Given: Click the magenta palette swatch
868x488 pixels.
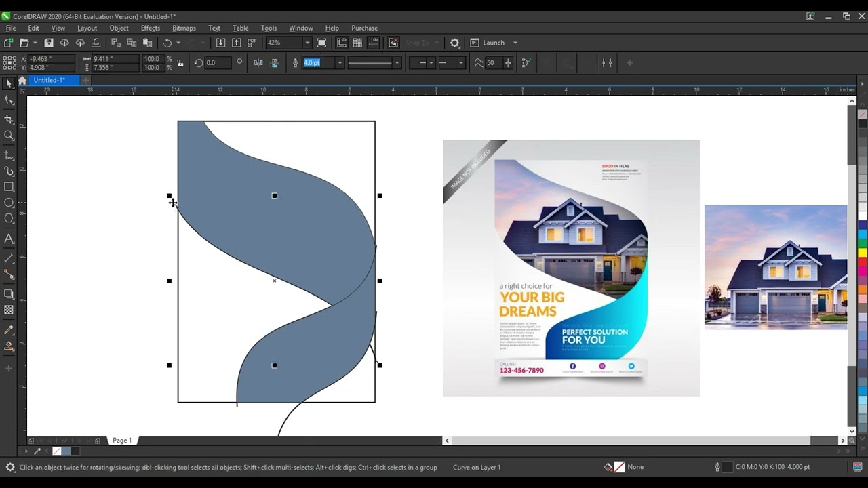Looking at the screenshot, I should click(x=863, y=271).
